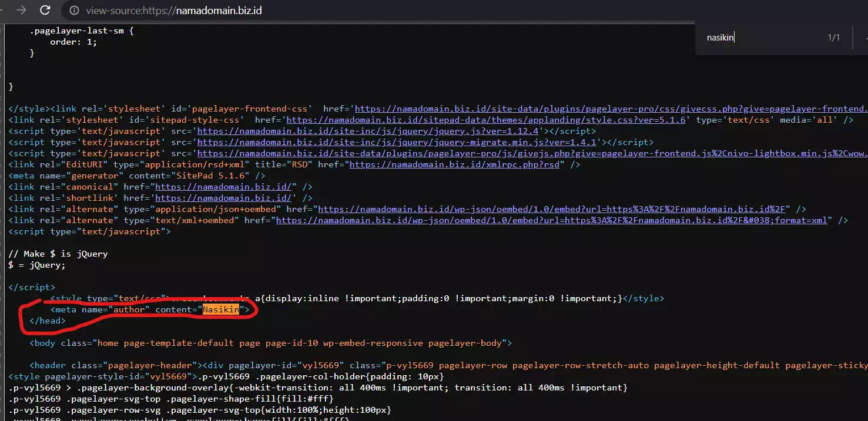The image size is (868, 421).
Task: Open site information icon in address bar
Action: point(74,11)
